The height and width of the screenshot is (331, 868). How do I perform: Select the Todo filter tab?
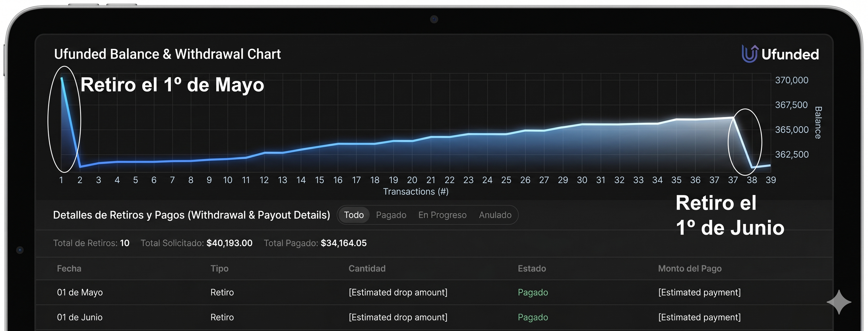(x=354, y=215)
